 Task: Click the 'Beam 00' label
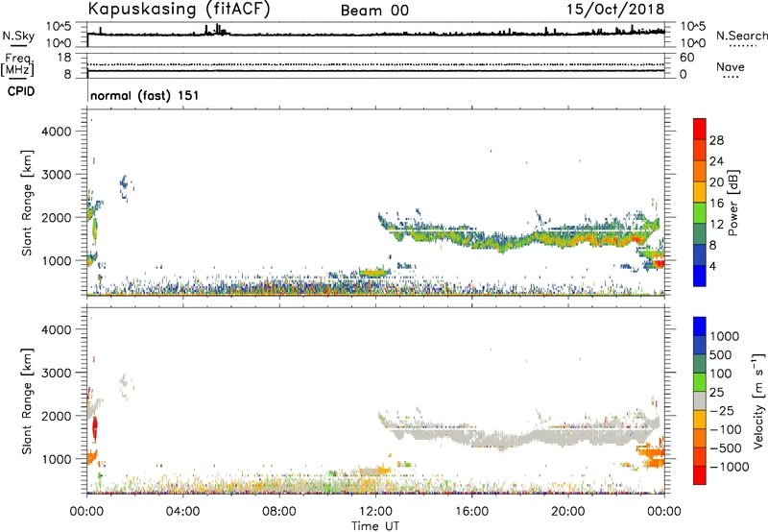(374, 11)
